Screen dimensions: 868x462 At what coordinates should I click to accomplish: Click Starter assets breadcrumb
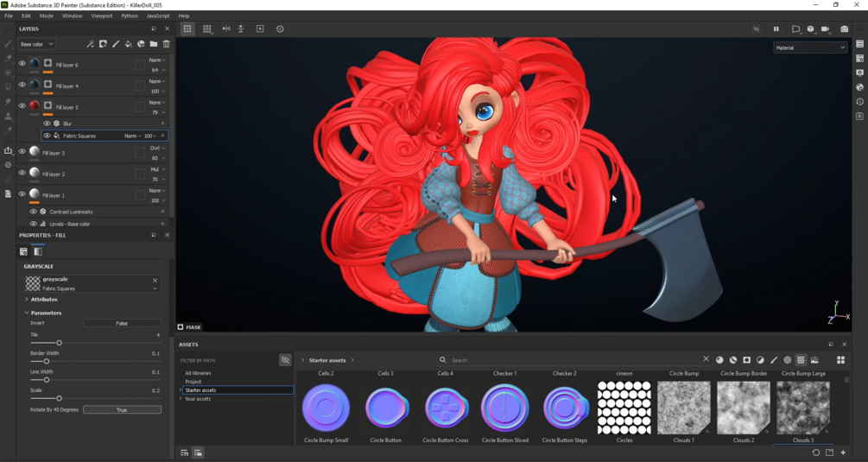click(327, 360)
